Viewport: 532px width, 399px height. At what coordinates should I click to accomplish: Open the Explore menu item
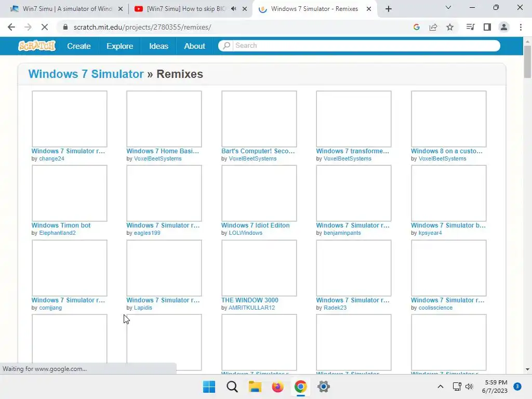pyautogui.click(x=120, y=46)
